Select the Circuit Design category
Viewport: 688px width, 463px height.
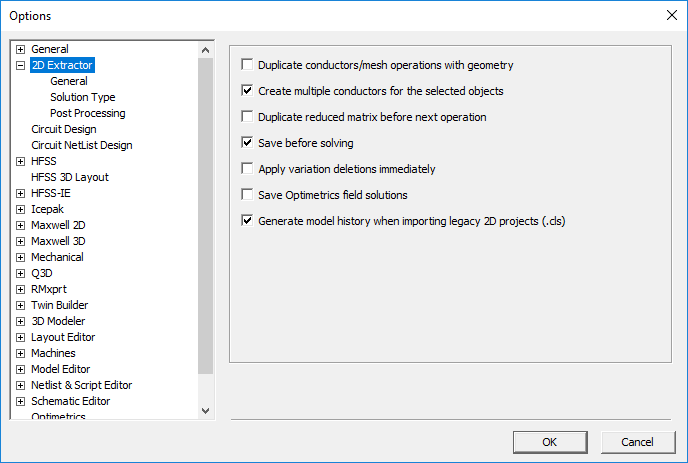point(64,129)
